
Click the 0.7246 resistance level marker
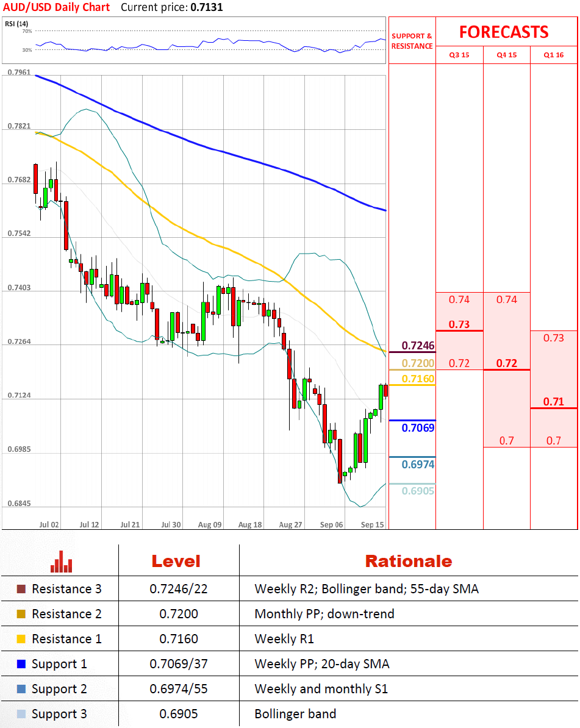418,346
